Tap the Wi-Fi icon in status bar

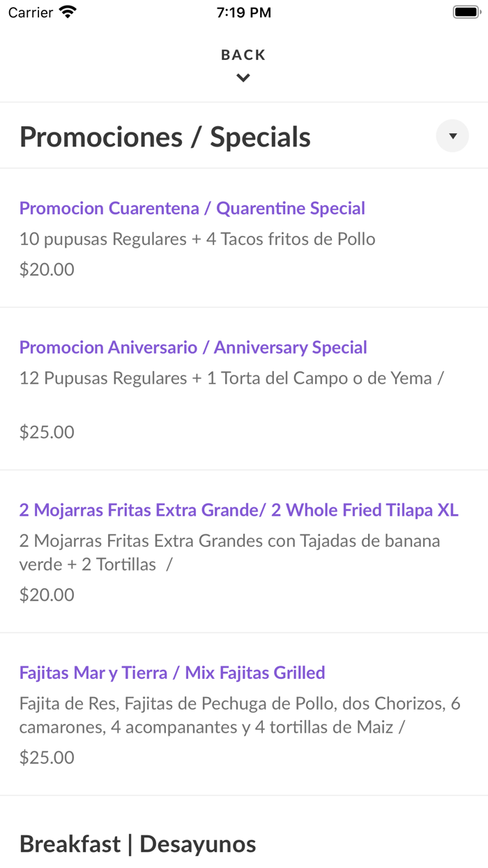pyautogui.click(x=66, y=11)
